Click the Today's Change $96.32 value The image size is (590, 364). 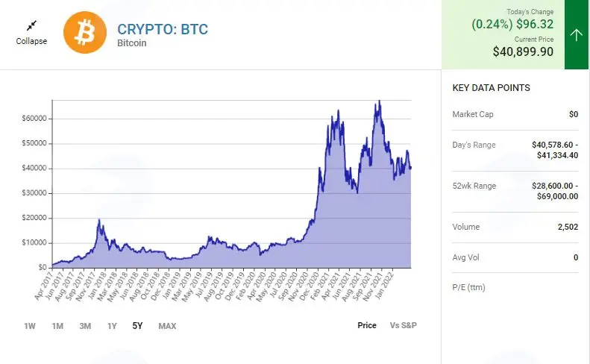[535, 24]
